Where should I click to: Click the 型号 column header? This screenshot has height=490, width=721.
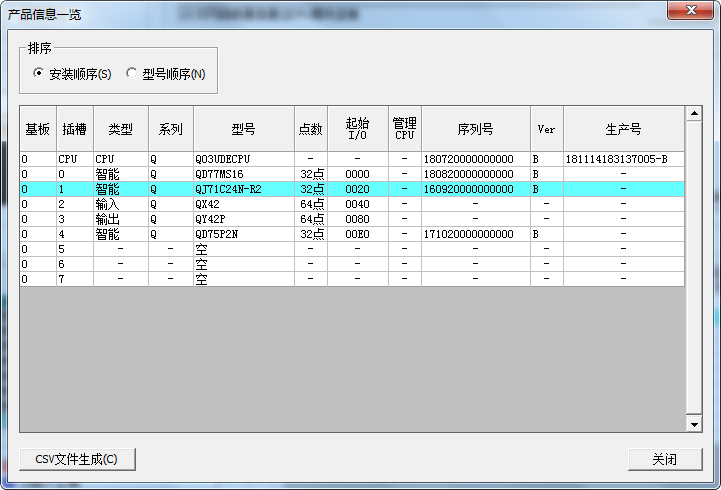tap(243, 129)
